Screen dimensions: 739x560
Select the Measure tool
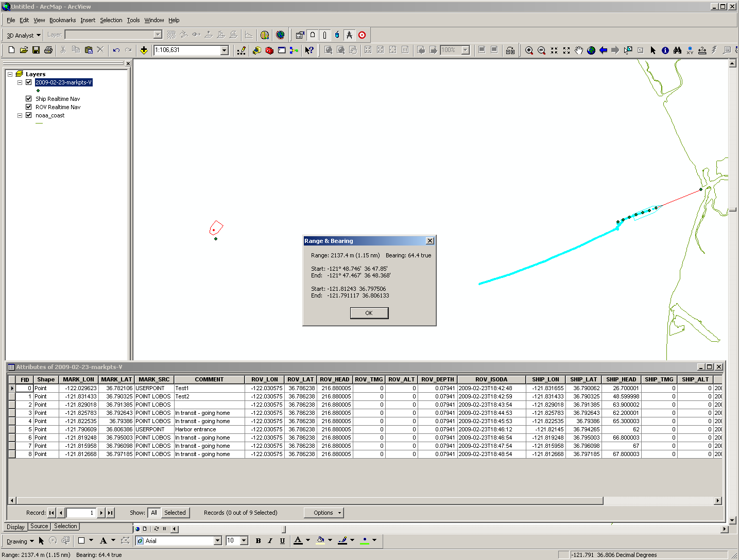tap(702, 50)
